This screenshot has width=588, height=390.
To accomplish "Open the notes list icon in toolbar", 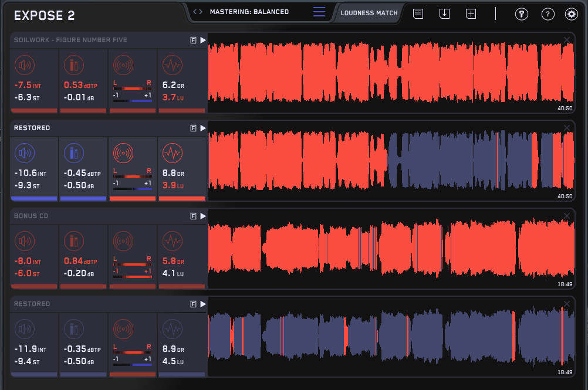I will coord(418,13).
